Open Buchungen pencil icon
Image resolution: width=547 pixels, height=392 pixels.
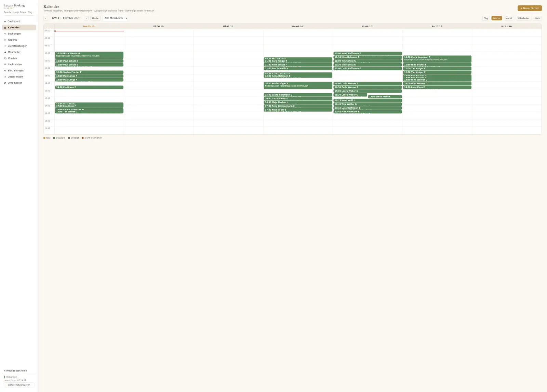(5, 34)
